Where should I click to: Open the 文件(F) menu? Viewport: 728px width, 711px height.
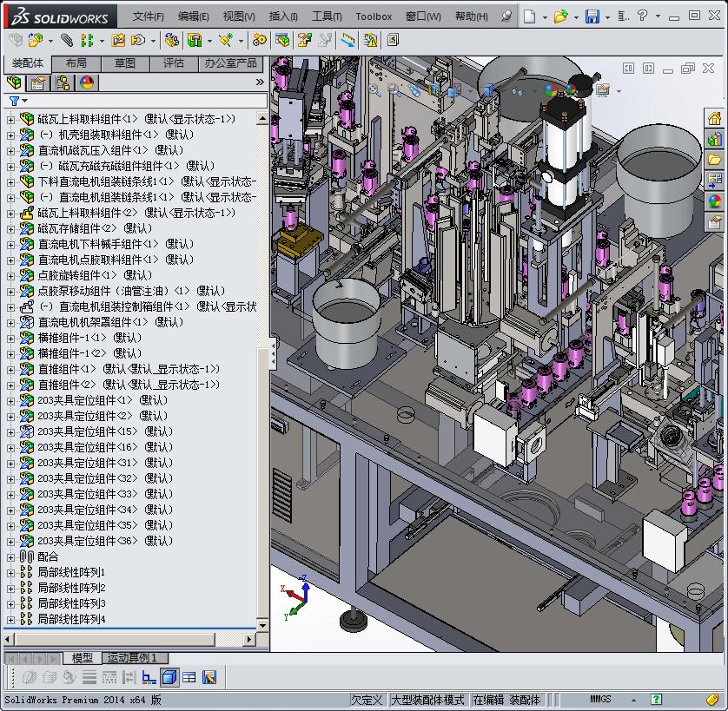click(x=148, y=16)
